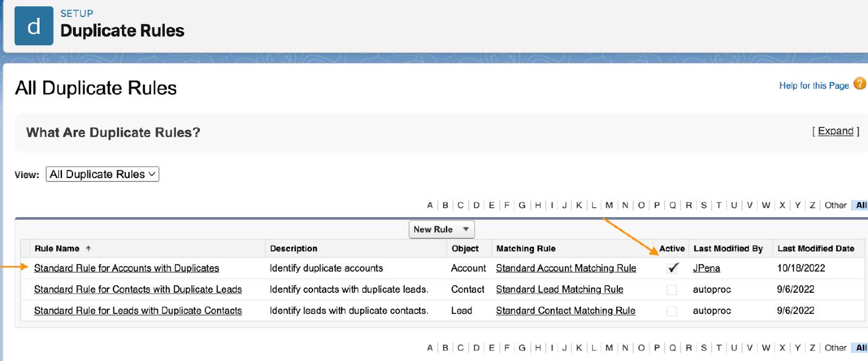Toggle Active checkbox for Contacts with Duplicate Leads
This screenshot has width=868, height=361.
pyautogui.click(x=671, y=290)
